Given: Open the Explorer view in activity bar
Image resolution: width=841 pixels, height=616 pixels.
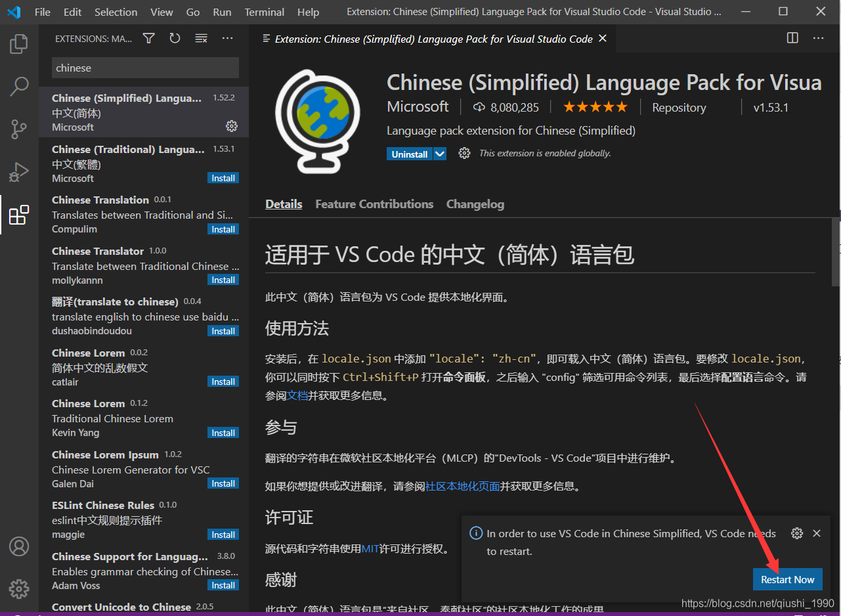Looking at the screenshot, I should pos(19,44).
